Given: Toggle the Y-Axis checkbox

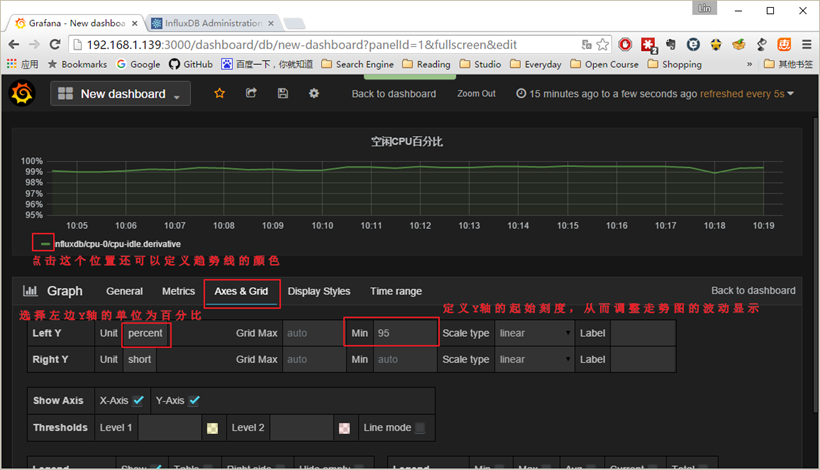Looking at the screenshot, I should pos(195,401).
